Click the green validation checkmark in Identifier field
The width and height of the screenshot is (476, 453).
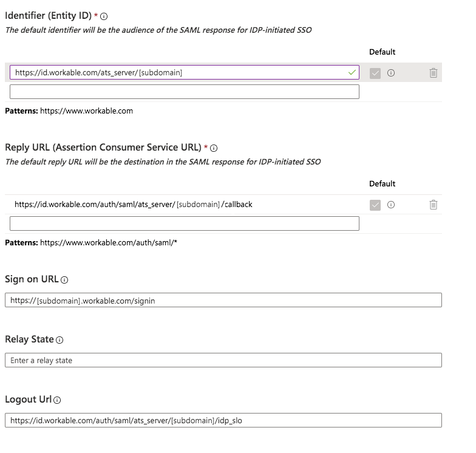[352, 73]
